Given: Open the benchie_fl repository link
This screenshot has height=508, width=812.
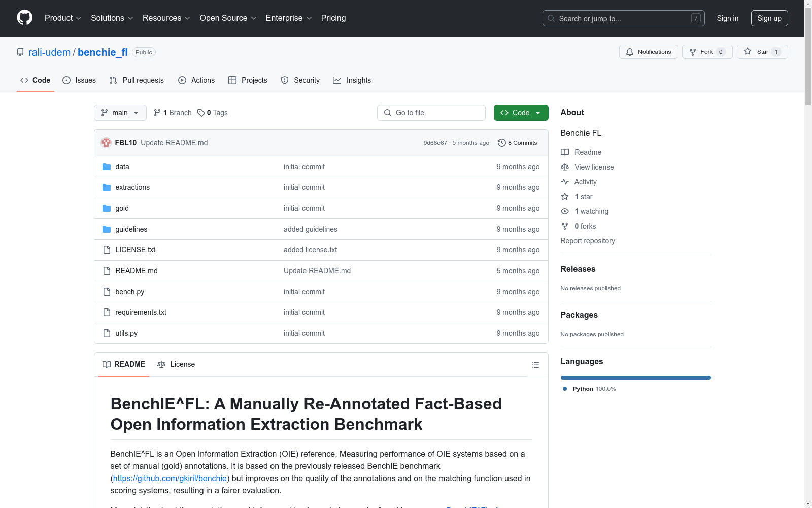Looking at the screenshot, I should (x=103, y=52).
